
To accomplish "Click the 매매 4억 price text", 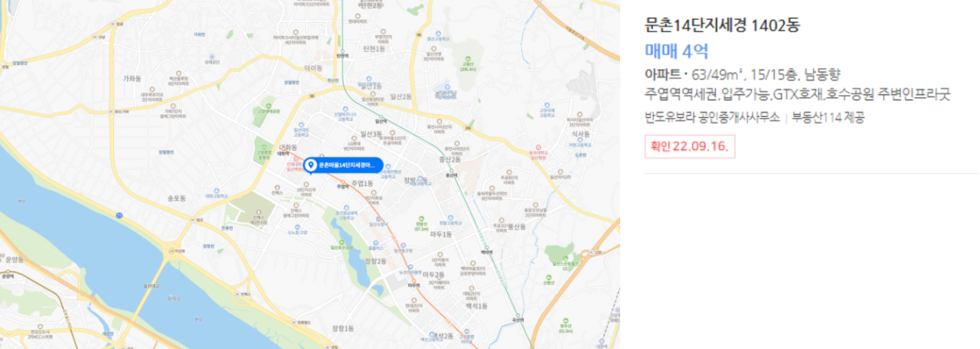I will pyautogui.click(x=677, y=51).
